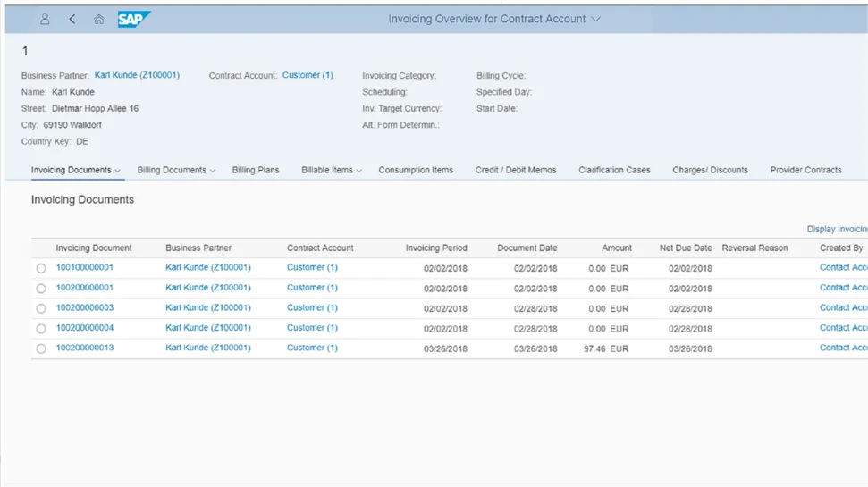Select radio button for document 100100000001
The height and width of the screenshot is (487, 868).
41,268
